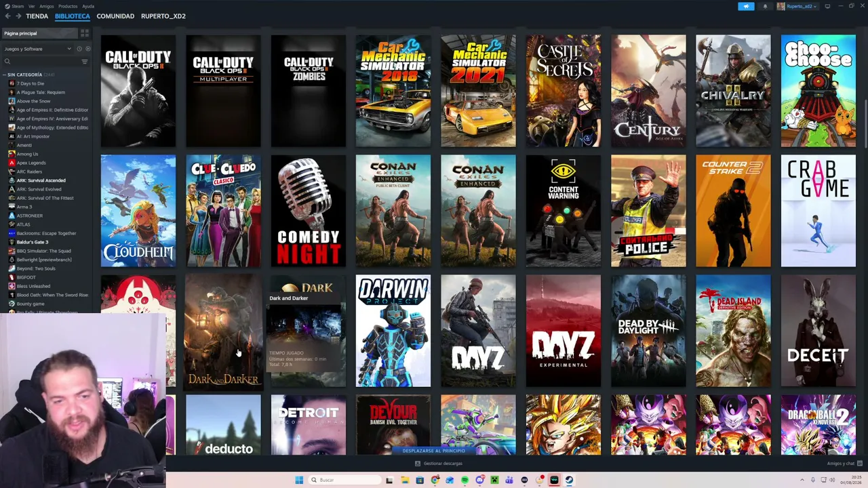The width and height of the screenshot is (868, 488).
Task: Sort library by recent activity clock icon
Action: pyautogui.click(x=79, y=49)
